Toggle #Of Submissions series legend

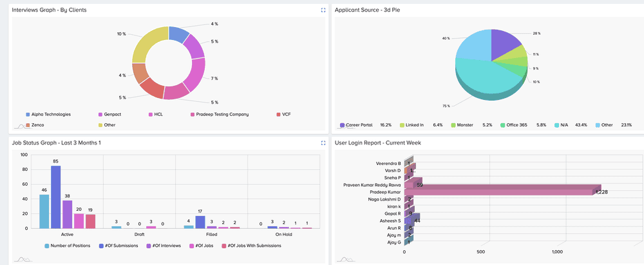click(x=117, y=246)
